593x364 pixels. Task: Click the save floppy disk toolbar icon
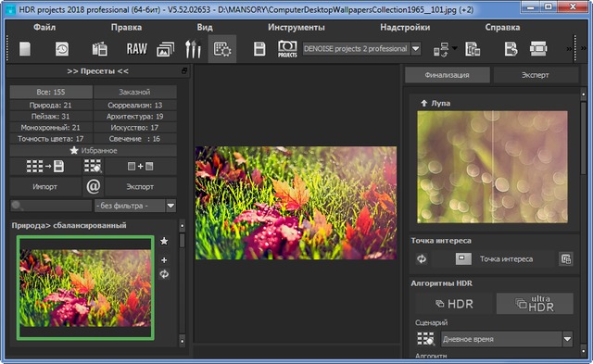pyautogui.click(x=259, y=49)
